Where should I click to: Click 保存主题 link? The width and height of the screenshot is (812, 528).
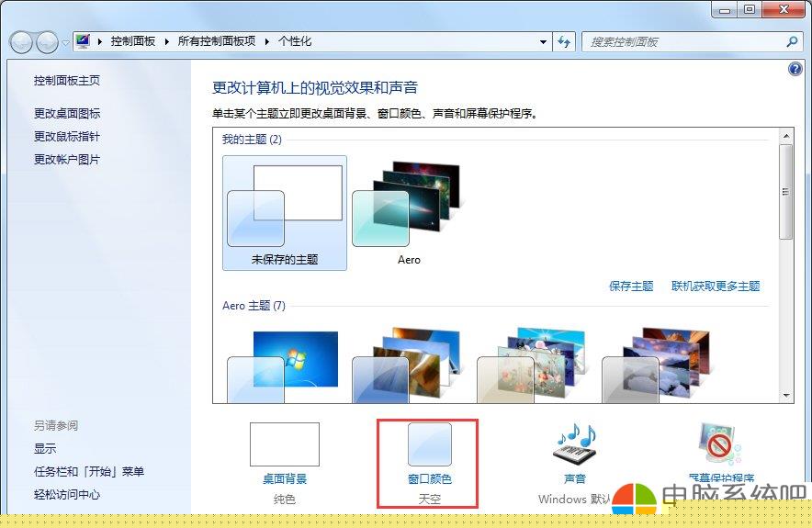point(631,286)
